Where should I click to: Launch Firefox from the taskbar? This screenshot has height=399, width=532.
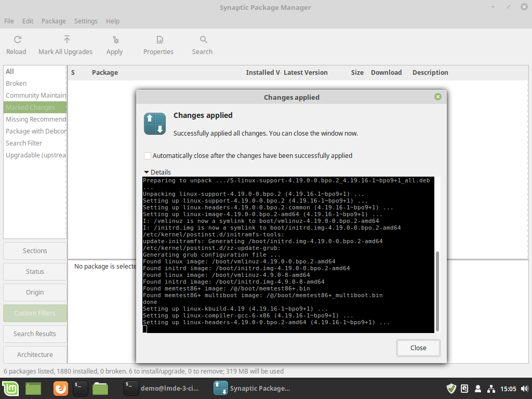coord(61,389)
